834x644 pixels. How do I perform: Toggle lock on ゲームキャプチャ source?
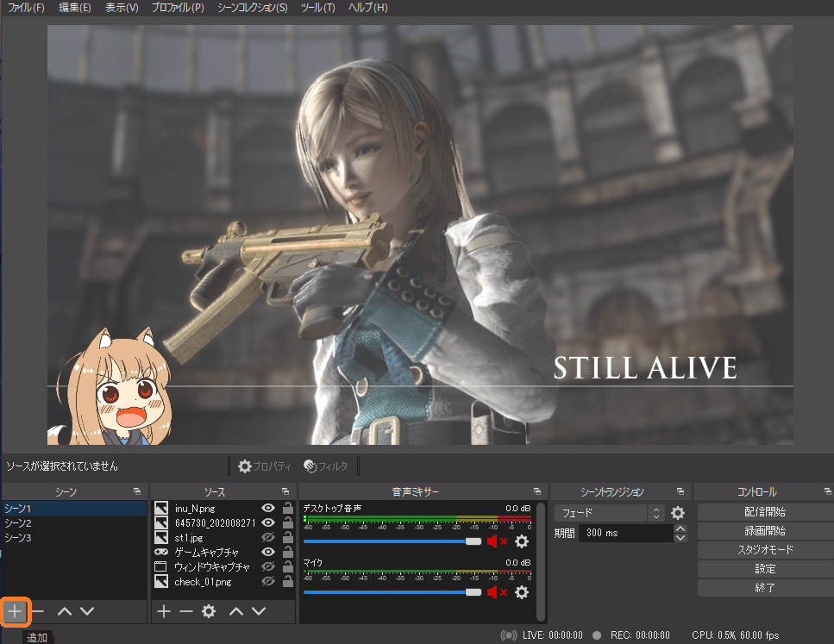point(288,552)
